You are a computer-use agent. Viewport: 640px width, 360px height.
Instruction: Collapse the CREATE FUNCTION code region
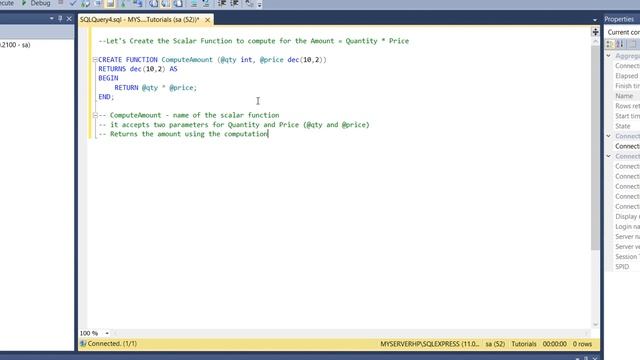95,60
